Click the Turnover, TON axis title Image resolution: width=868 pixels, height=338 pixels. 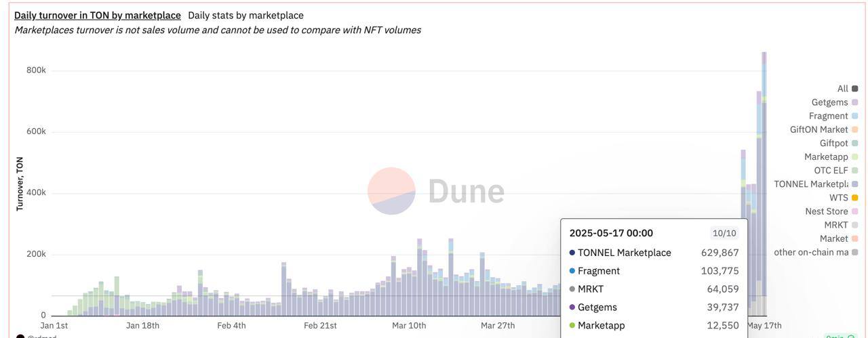(x=20, y=184)
